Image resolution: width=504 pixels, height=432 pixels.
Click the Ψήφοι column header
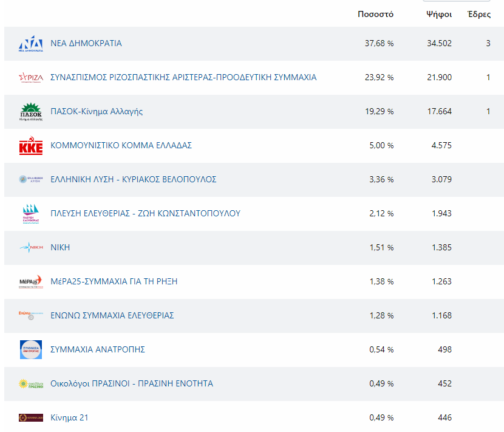click(x=439, y=15)
